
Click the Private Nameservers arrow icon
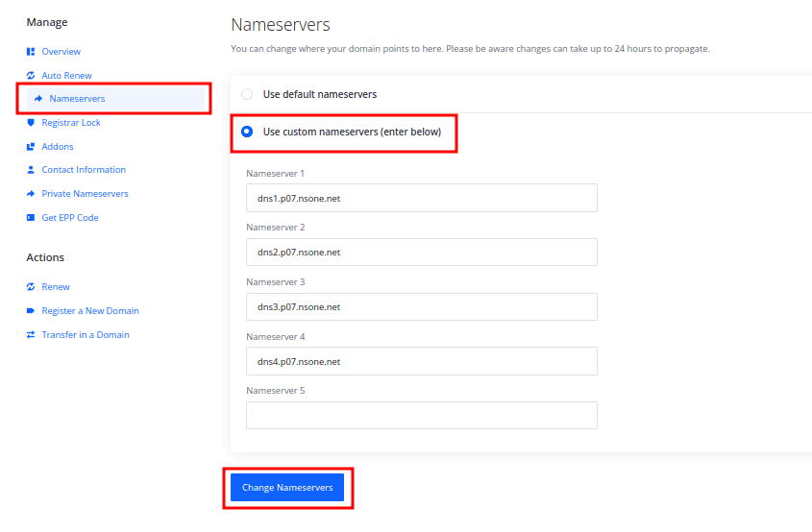click(31, 194)
